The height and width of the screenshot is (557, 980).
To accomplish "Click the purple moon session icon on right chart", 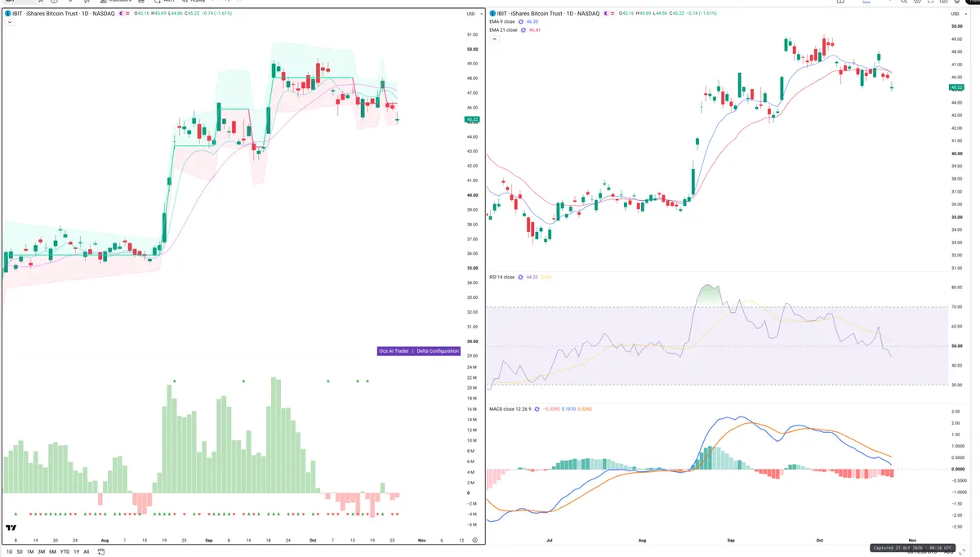I will click(x=607, y=14).
